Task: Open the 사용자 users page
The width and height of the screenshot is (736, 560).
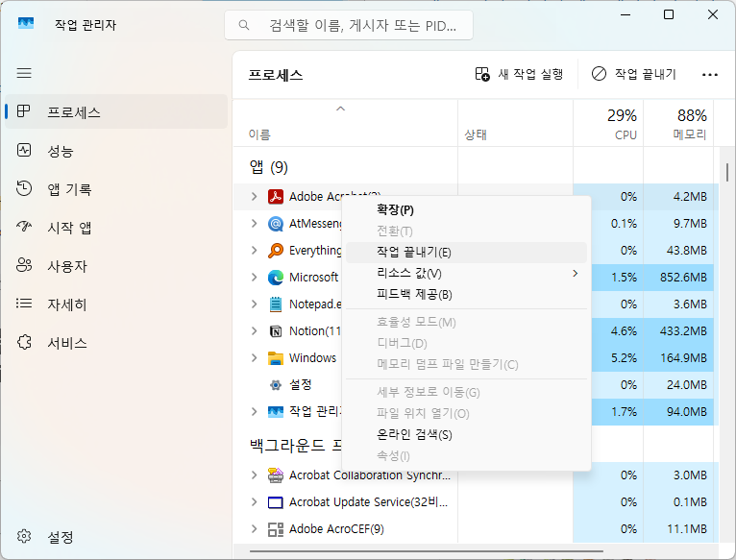Action: pyautogui.click(x=116, y=266)
